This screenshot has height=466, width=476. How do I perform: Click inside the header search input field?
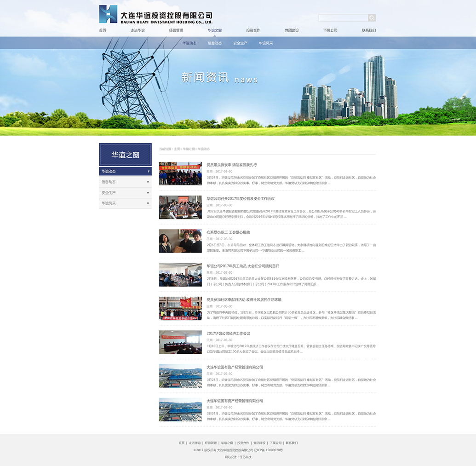(x=343, y=18)
